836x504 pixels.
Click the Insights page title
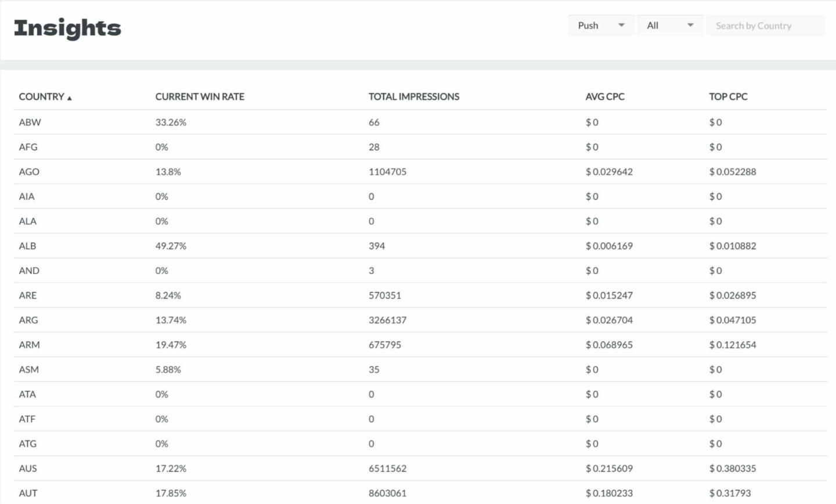click(67, 28)
